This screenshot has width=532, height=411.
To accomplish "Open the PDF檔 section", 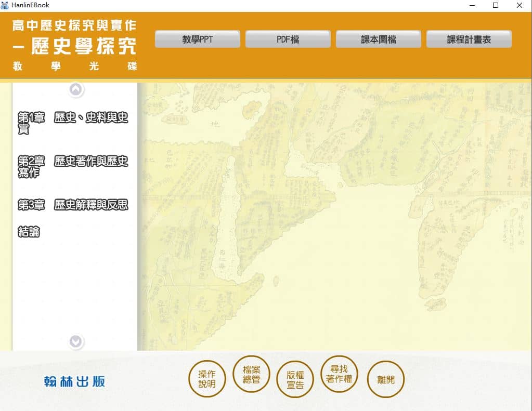I will (288, 39).
